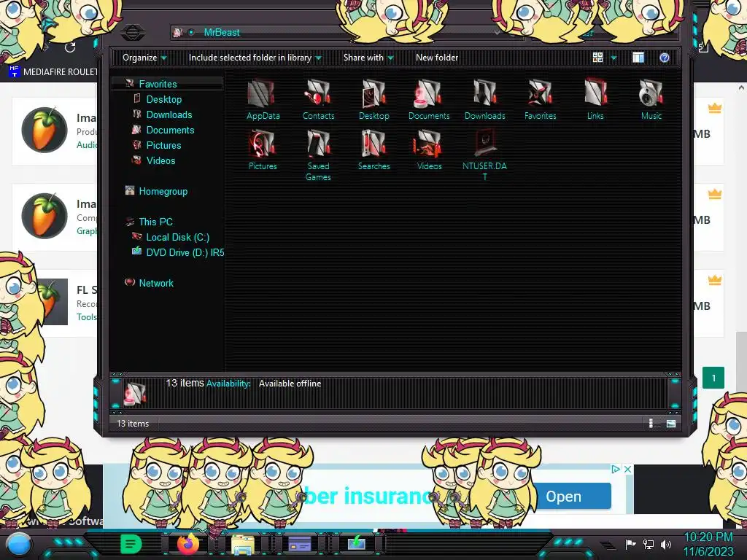This screenshot has width=747, height=560.
Task: Open the Videos folder in file pane
Action: coord(429,150)
